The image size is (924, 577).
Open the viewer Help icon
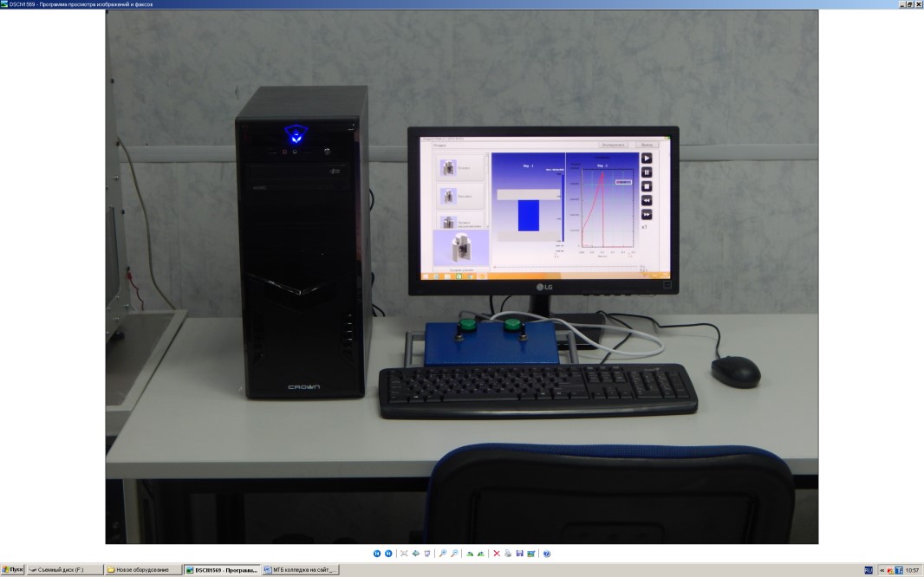(x=546, y=554)
